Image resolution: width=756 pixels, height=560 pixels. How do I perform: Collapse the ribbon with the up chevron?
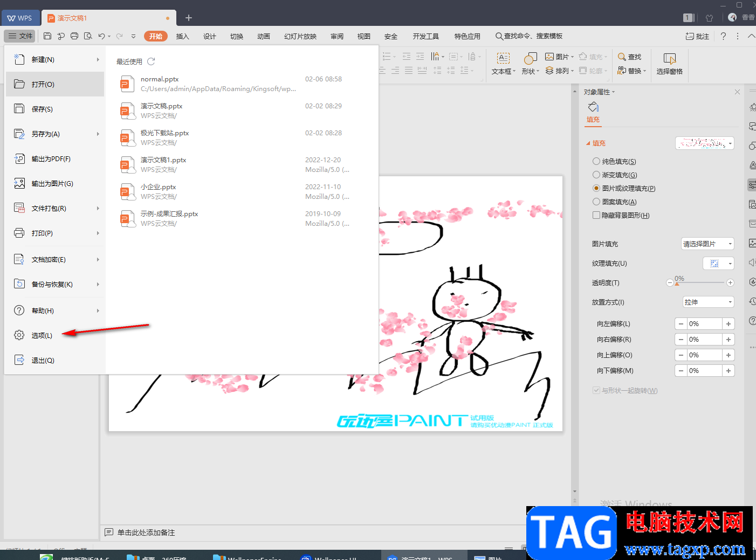752,36
